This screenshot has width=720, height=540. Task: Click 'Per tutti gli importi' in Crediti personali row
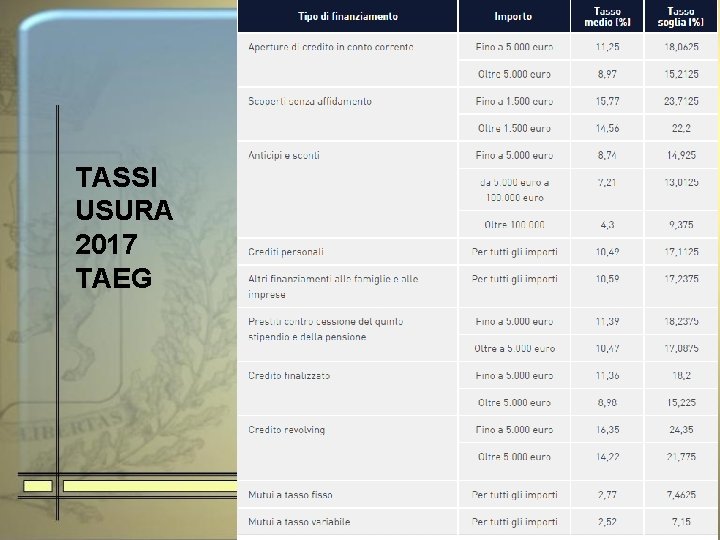[x=514, y=252]
